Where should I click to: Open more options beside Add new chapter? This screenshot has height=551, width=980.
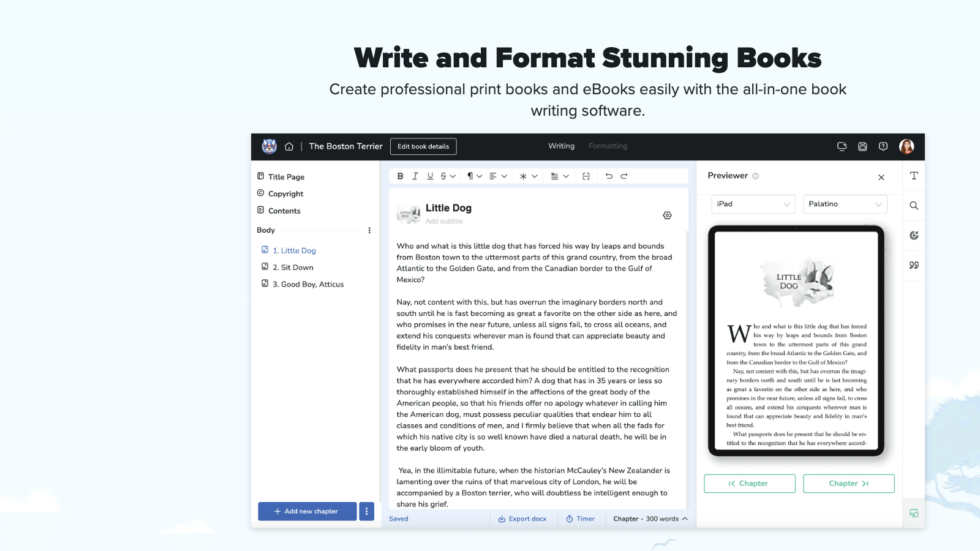366,511
